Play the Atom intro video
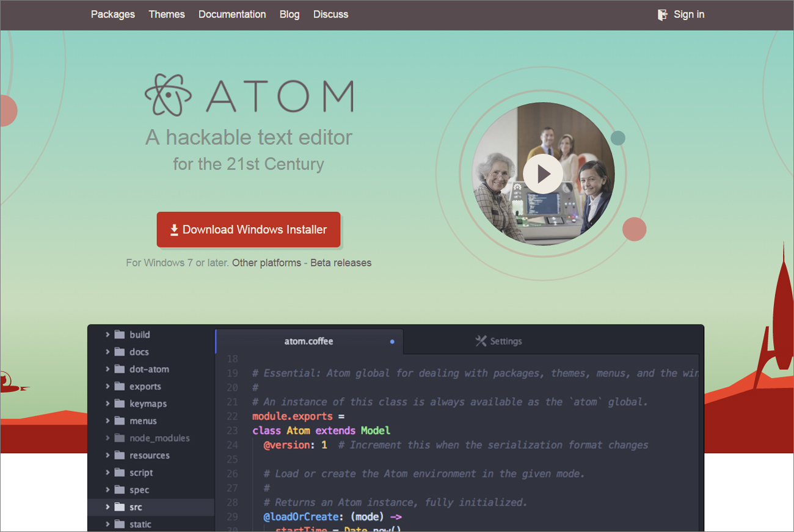The width and height of the screenshot is (794, 532). point(543,174)
